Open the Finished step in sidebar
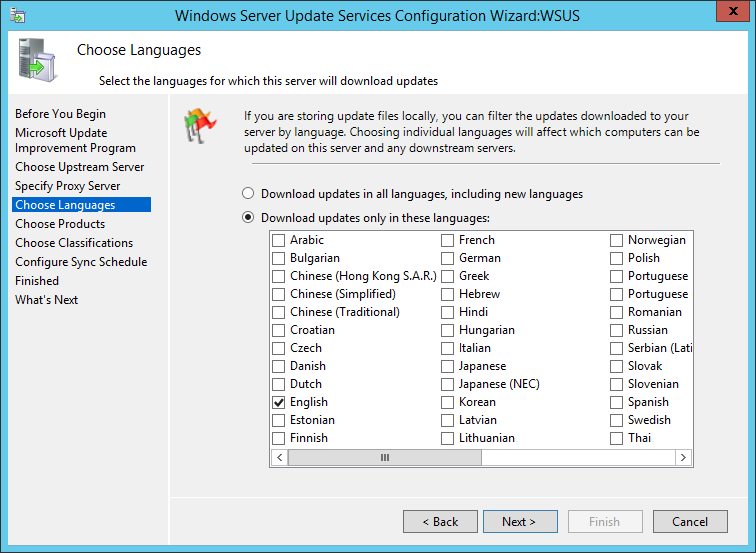Image resolution: width=756 pixels, height=553 pixels. pos(37,281)
